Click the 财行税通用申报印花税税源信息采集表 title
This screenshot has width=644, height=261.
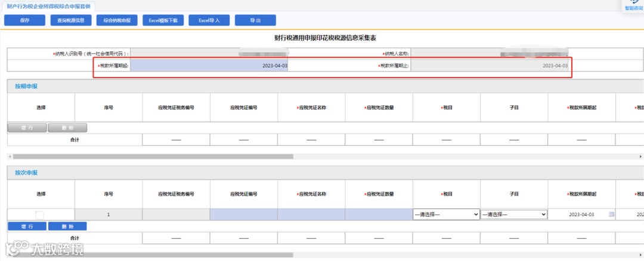click(x=325, y=38)
